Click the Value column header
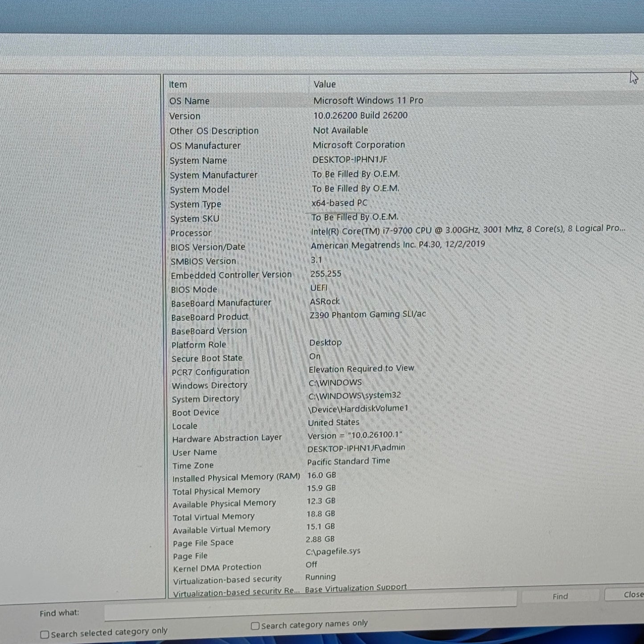Viewport: 644px width, 644px height. [324, 84]
